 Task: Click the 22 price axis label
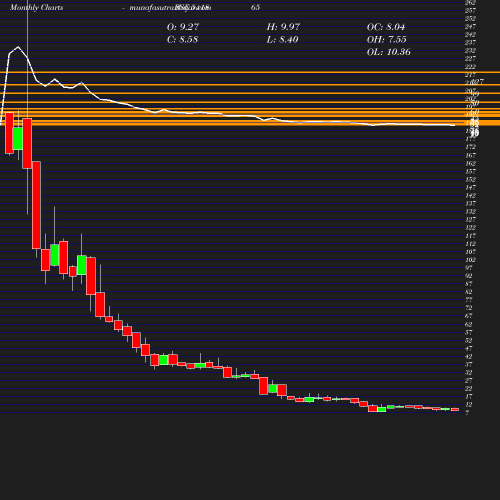(x=469, y=389)
